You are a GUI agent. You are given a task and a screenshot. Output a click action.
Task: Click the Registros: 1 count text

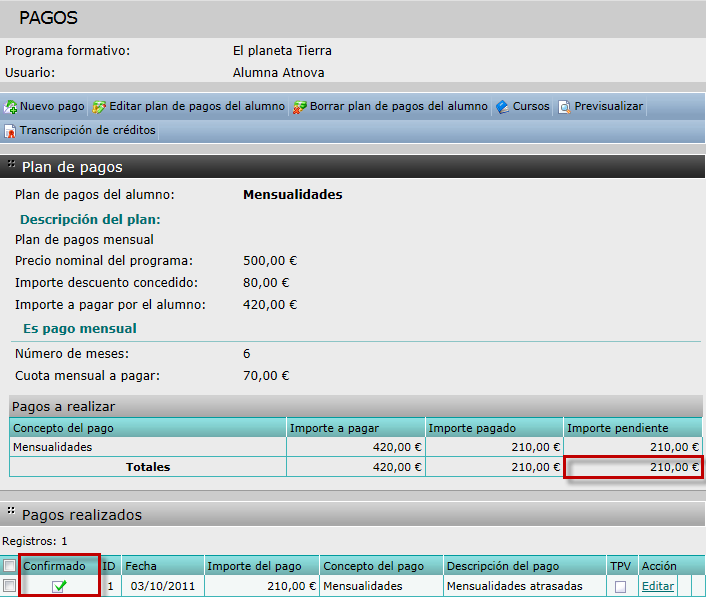35,541
